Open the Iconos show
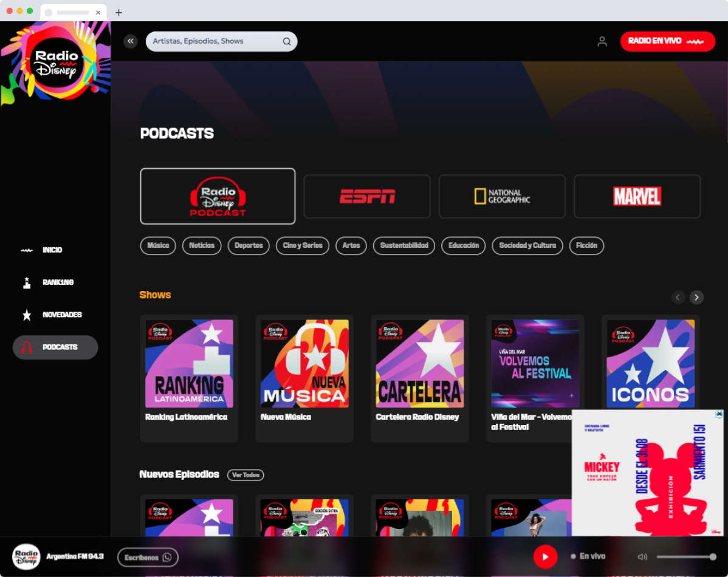This screenshot has height=577, width=728. tap(650, 363)
